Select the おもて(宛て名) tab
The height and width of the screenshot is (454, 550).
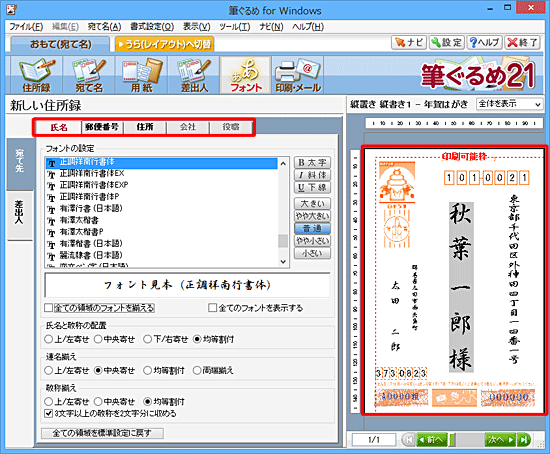pos(60,44)
